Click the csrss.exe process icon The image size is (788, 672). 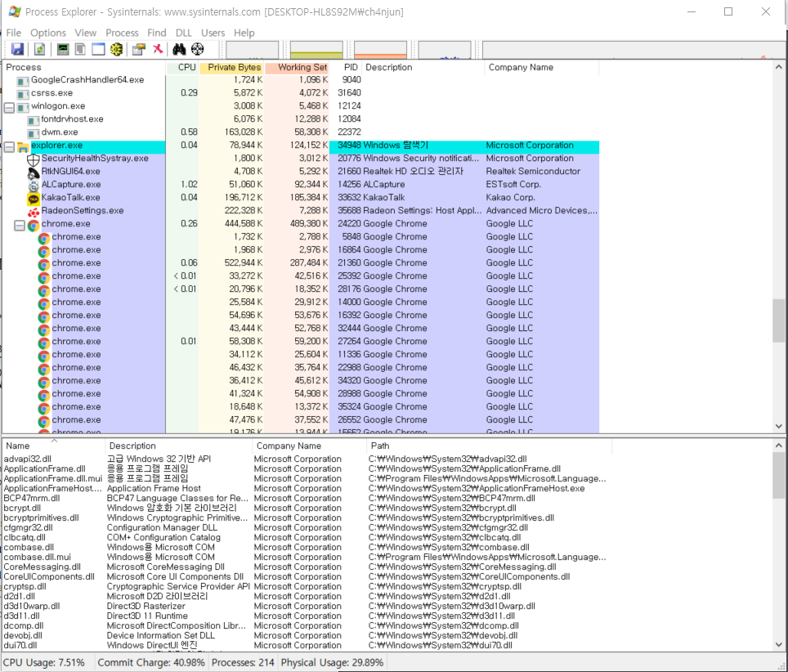[23, 95]
